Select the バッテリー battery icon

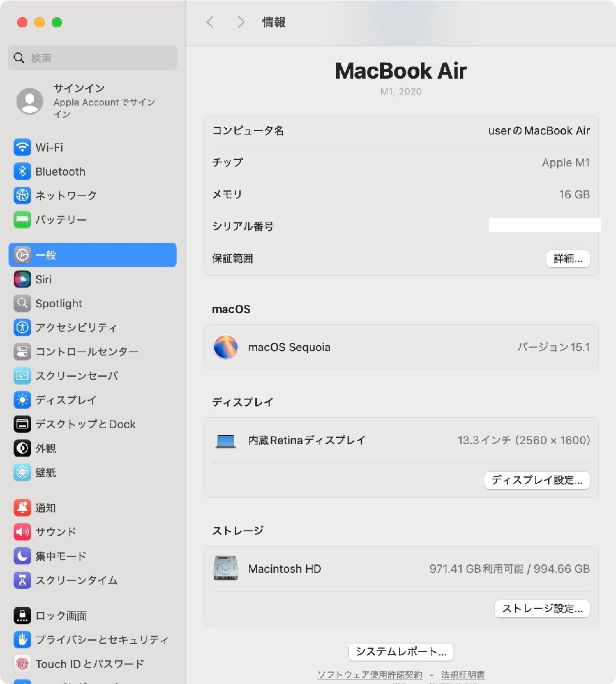pos(22,219)
